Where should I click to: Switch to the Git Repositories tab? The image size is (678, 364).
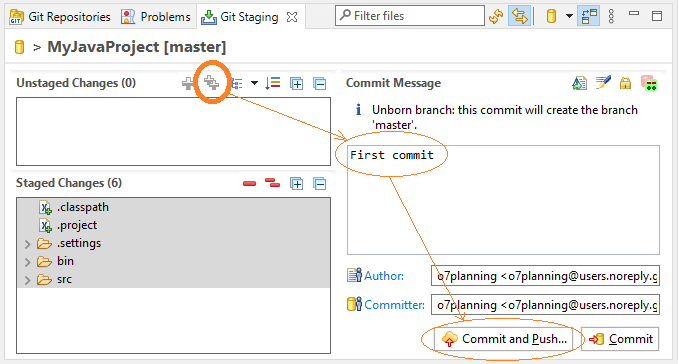tap(60, 17)
